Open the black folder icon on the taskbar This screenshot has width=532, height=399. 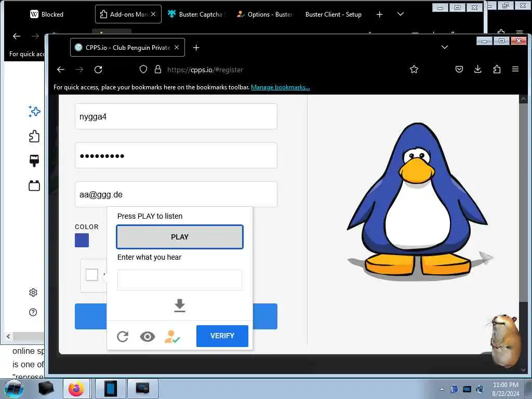pos(46,389)
